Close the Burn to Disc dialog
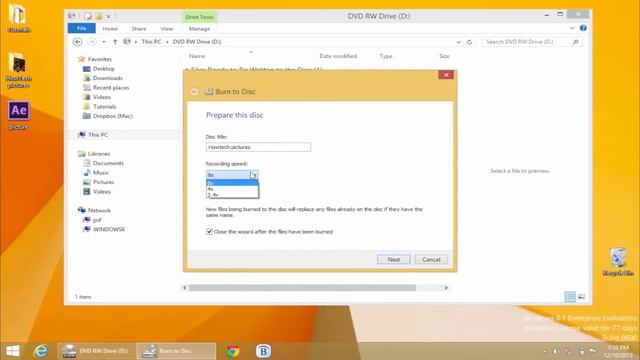The width and height of the screenshot is (640, 360). click(446, 75)
